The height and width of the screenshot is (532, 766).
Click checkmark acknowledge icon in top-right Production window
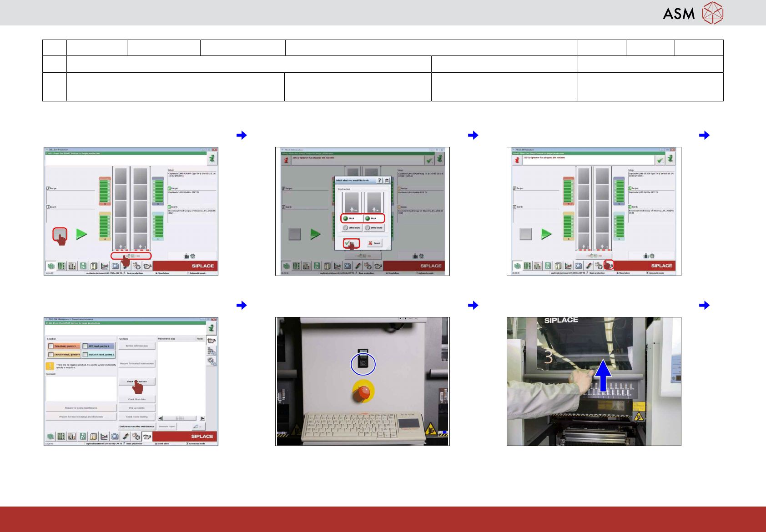[x=660, y=160]
